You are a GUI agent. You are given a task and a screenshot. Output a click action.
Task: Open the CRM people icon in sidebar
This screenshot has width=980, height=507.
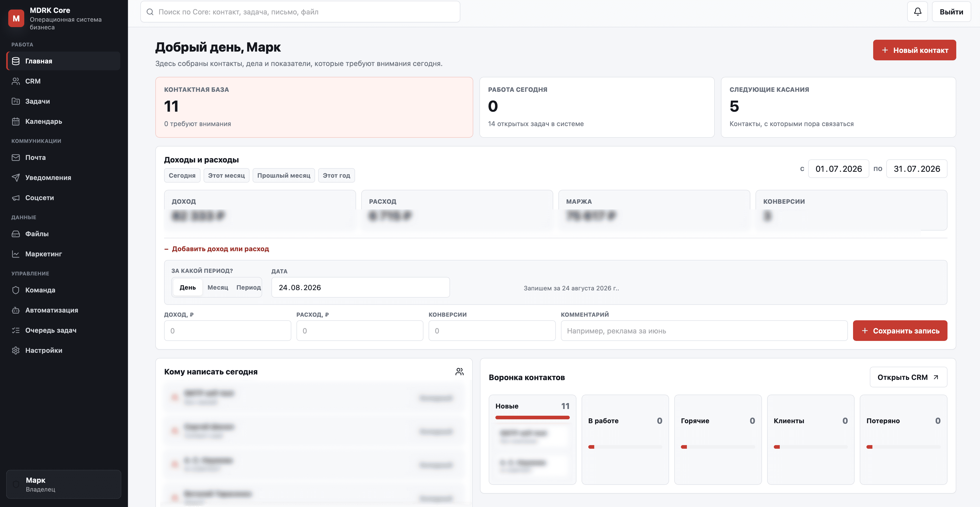[15, 81]
